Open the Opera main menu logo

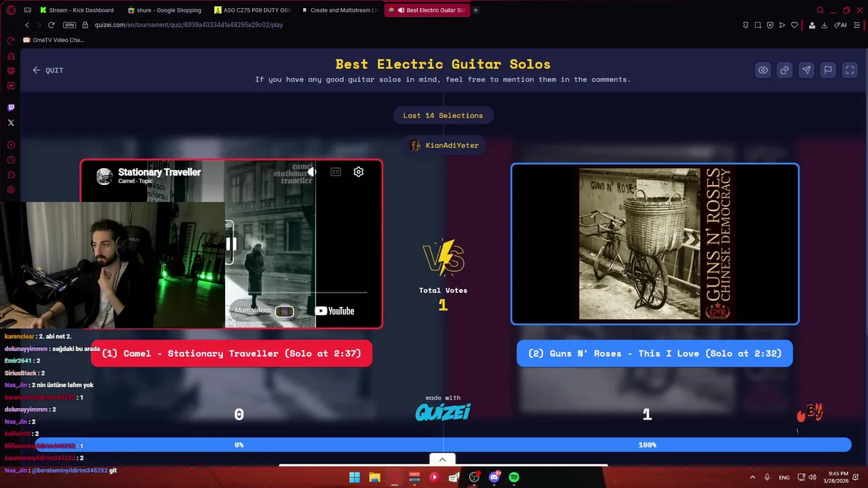[x=11, y=10]
